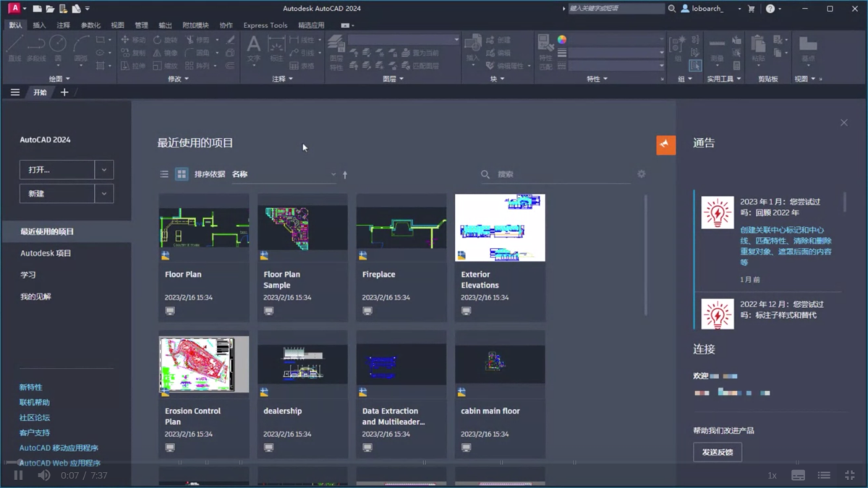Switch to the View (视图) ribbon tab

point(118,25)
